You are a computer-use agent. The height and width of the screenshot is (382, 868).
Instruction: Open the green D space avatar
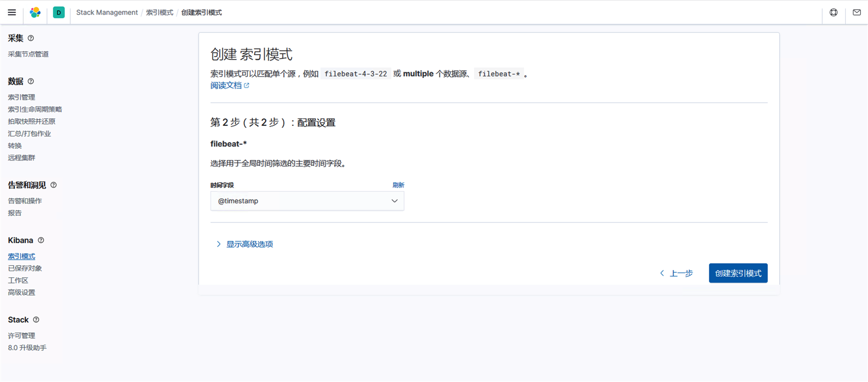59,13
